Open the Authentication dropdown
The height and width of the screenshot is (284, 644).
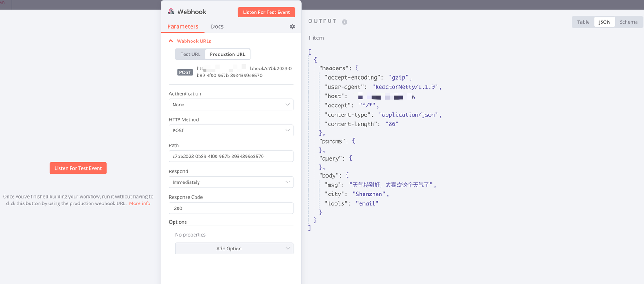[231, 105]
